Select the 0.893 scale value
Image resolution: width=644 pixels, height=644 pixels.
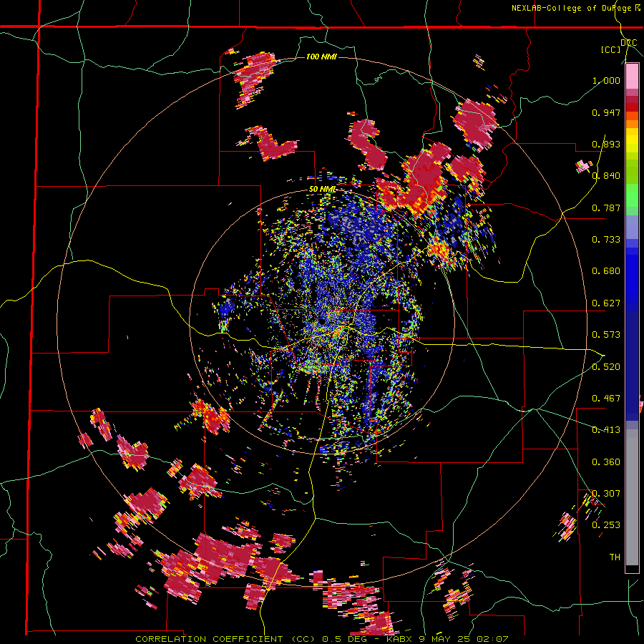(x=606, y=144)
